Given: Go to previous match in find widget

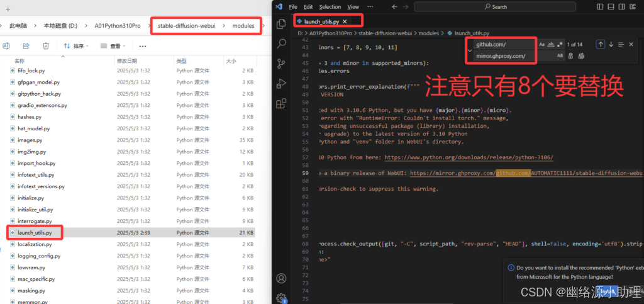Looking at the screenshot, I should (x=601, y=44).
